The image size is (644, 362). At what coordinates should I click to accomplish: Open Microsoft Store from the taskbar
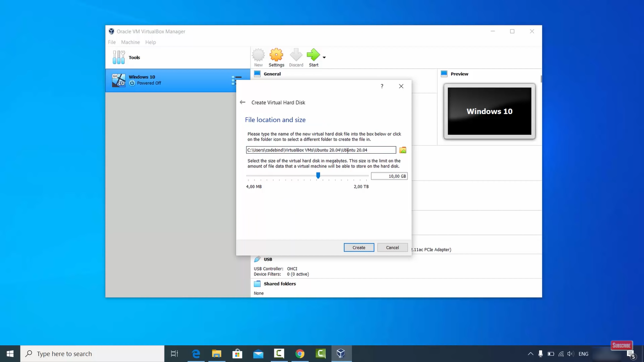coord(237,354)
